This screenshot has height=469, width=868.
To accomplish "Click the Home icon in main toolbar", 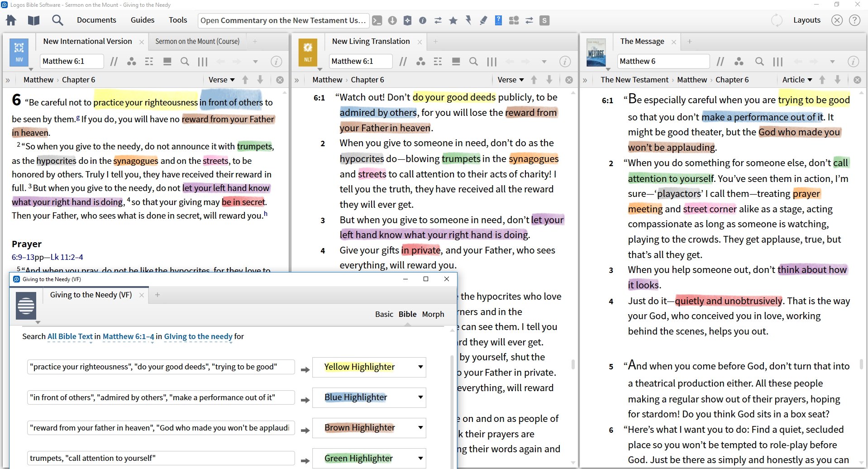I will pyautogui.click(x=11, y=20).
